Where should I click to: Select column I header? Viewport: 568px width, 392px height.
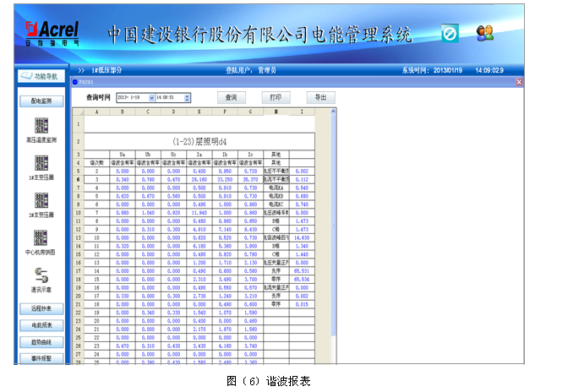(x=302, y=112)
